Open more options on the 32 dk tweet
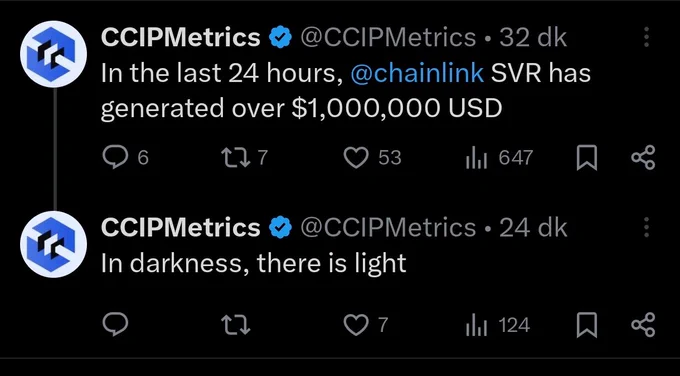Screen dimensions: 680x376 click(x=646, y=37)
